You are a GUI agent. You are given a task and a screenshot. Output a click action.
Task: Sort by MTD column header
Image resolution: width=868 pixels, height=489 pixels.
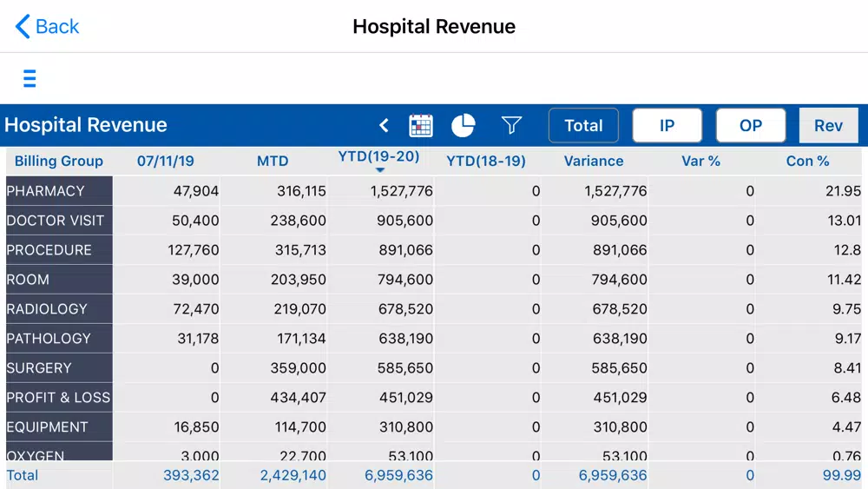click(x=273, y=162)
